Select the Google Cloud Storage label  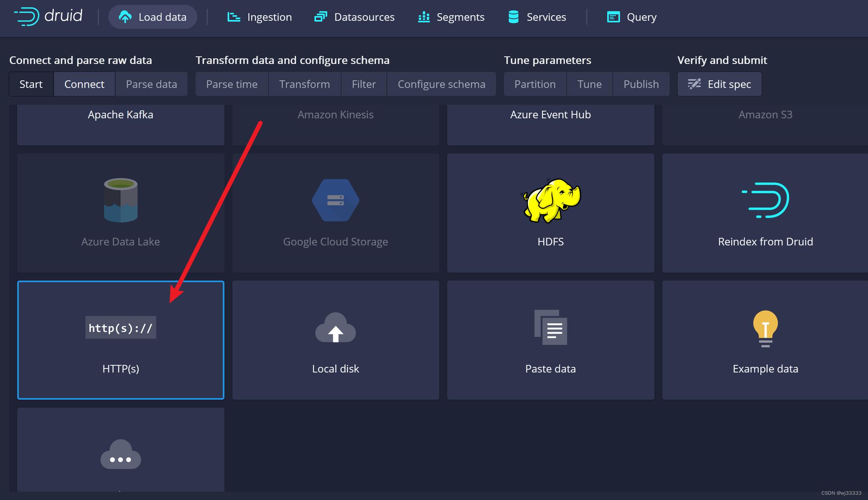pos(336,242)
